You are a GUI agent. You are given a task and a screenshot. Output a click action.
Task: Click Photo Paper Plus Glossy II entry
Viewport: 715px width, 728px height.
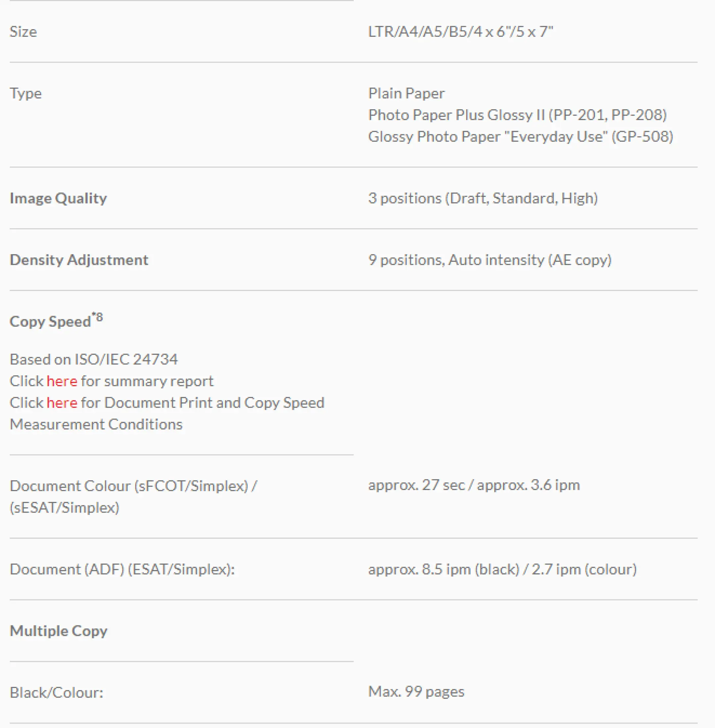click(x=517, y=115)
